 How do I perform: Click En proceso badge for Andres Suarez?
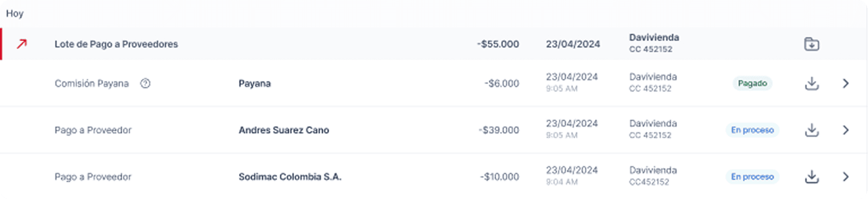tap(752, 130)
